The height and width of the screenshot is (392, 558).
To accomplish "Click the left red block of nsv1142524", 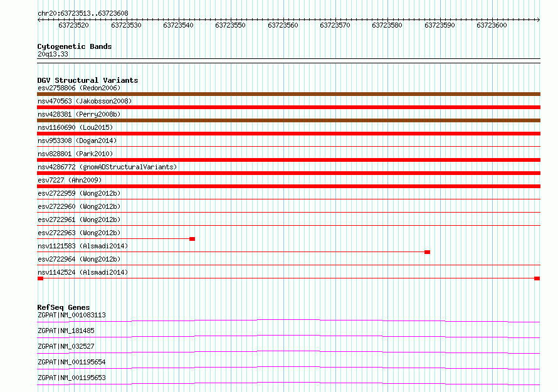I will 40,278.
